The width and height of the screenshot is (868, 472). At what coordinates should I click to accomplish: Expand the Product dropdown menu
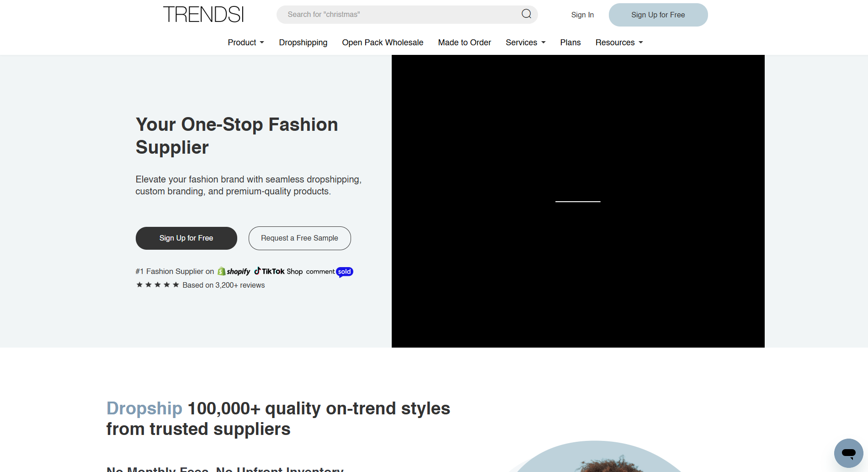[246, 43]
